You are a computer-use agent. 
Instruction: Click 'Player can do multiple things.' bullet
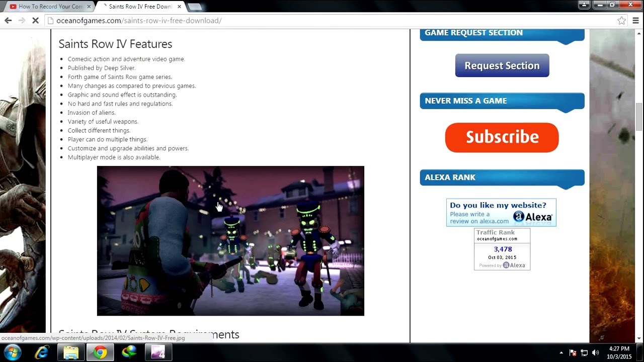[108, 139]
